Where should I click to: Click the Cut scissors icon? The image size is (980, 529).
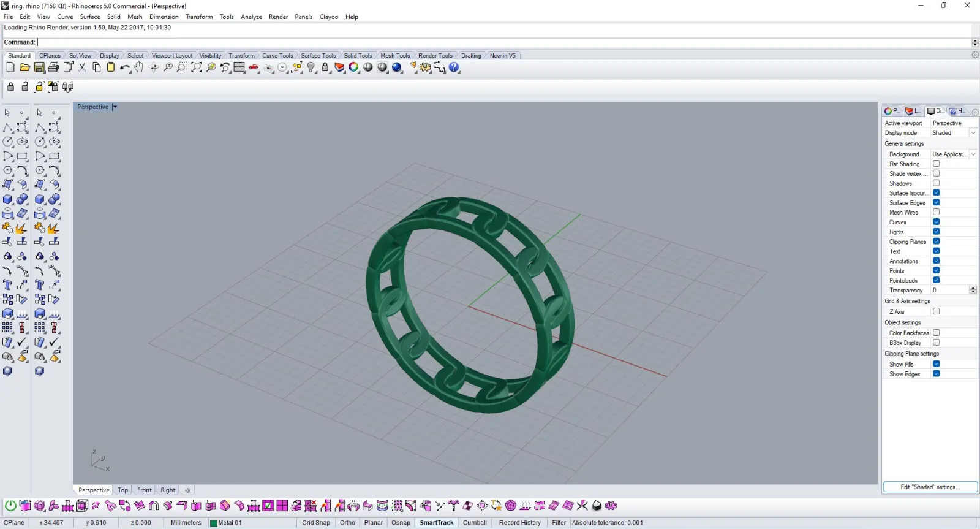(82, 67)
